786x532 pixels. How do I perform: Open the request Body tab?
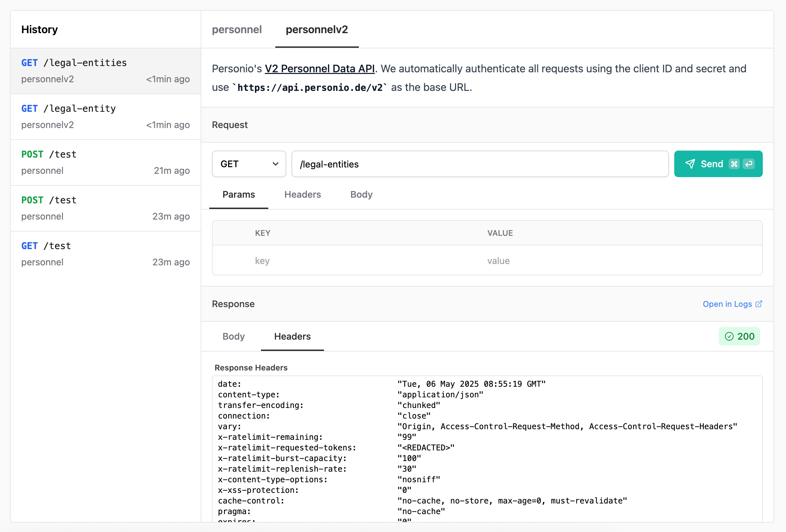pos(361,194)
